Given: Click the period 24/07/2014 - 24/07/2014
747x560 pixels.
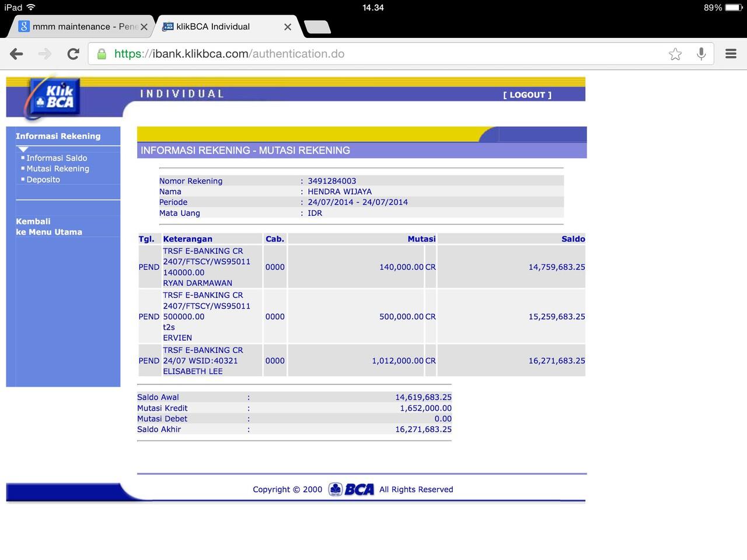Looking at the screenshot, I should 358,202.
